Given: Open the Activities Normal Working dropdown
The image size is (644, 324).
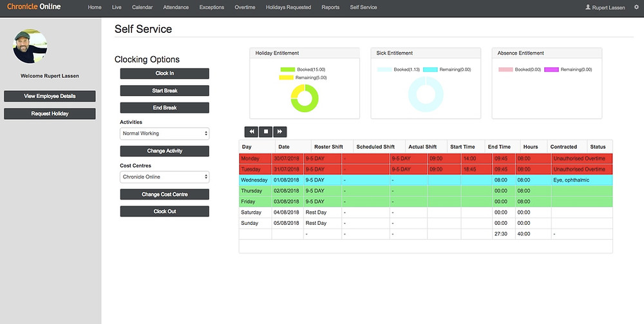Looking at the screenshot, I should [165, 133].
